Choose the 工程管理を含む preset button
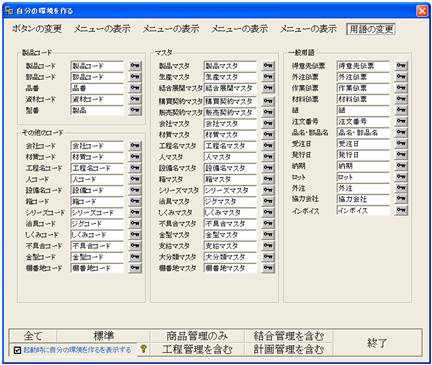The width and height of the screenshot is (432, 365). tap(197, 349)
